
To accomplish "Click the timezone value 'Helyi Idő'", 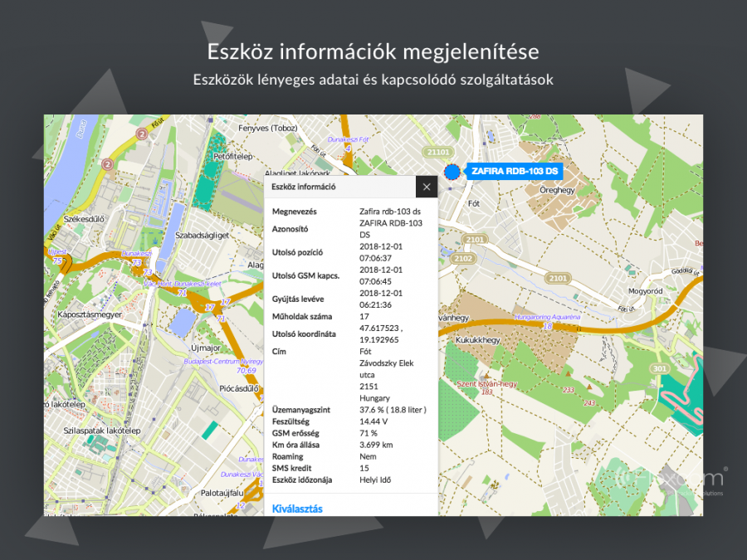I will (375, 480).
